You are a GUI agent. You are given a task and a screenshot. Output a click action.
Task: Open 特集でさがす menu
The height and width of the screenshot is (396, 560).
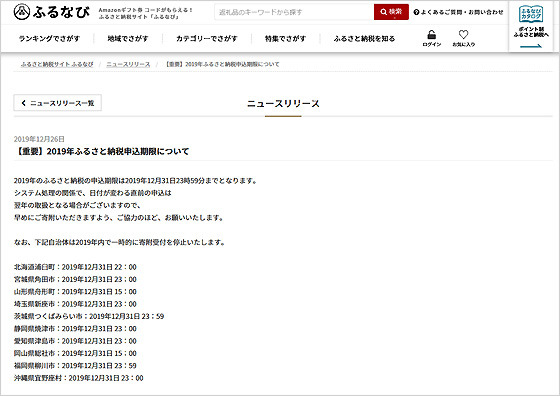pyautogui.click(x=285, y=39)
